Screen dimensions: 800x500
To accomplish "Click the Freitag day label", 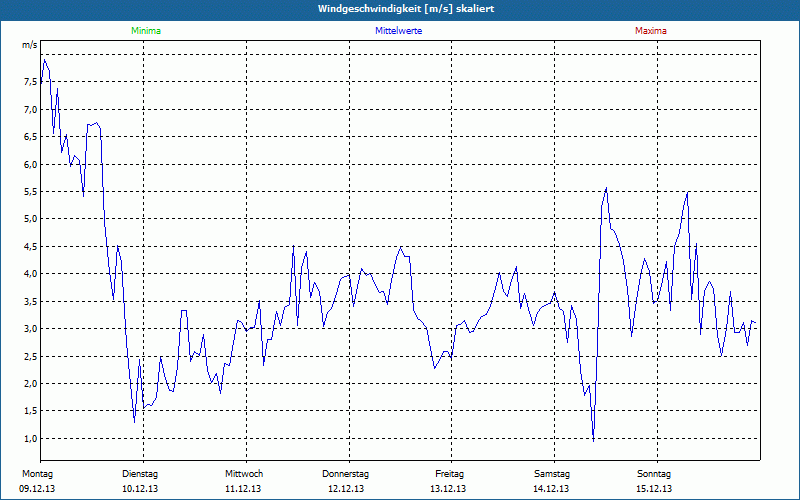I will (449, 474).
